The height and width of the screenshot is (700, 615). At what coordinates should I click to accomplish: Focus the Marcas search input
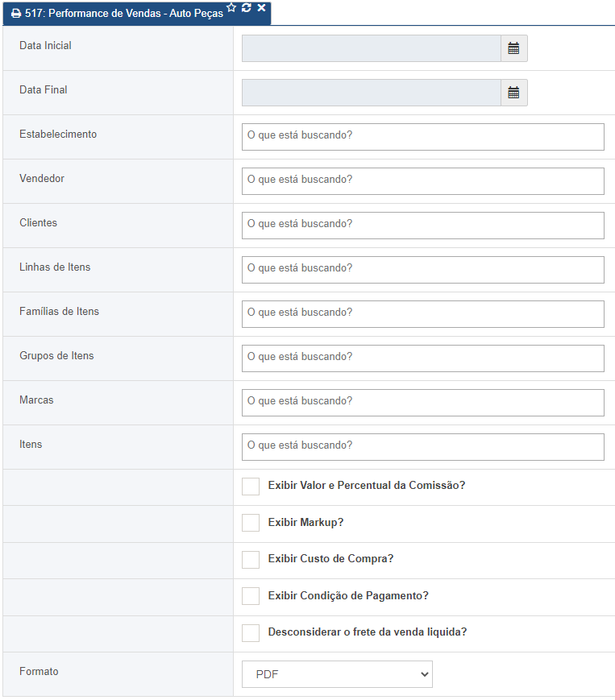pos(422,403)
